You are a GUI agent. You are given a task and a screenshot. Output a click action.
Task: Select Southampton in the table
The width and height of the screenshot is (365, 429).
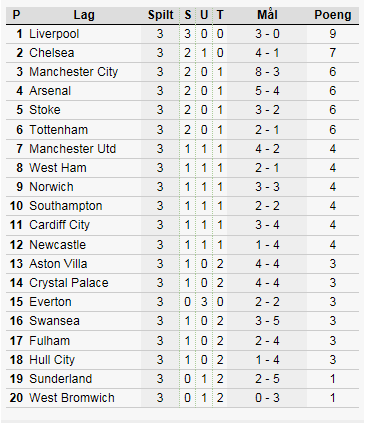[66, 206]
